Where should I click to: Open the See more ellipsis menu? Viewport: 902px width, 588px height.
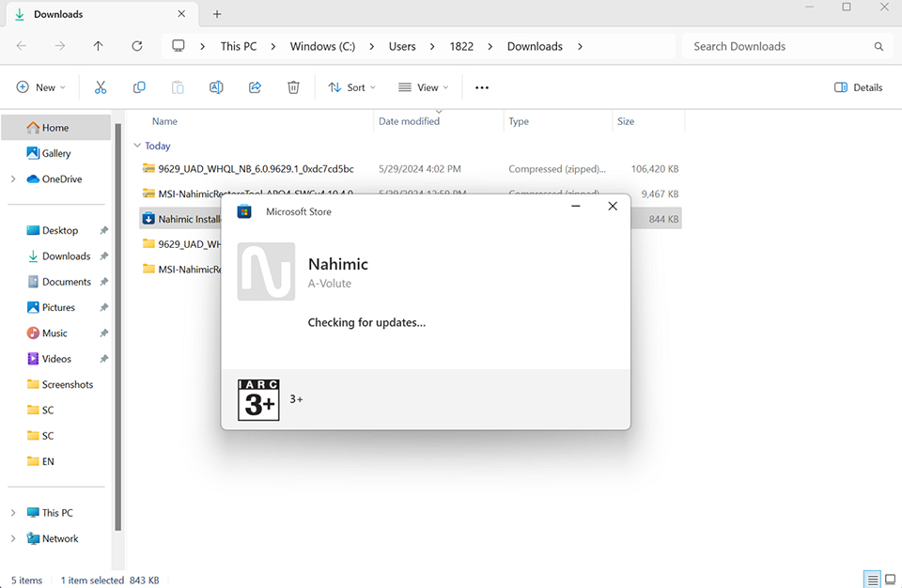482,87
